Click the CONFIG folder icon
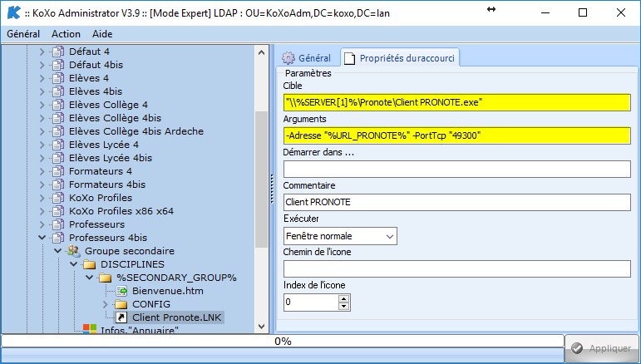Screen dimensions: 641x364 tap(121, 304)
